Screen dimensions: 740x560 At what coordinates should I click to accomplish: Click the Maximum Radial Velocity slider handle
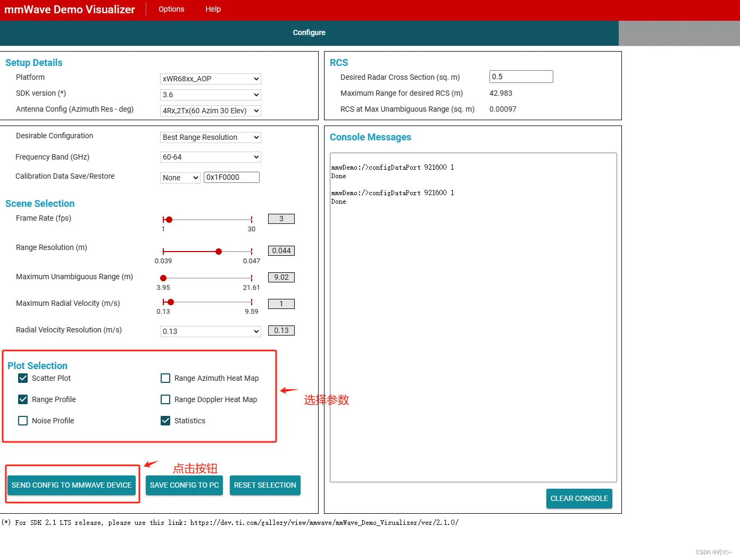[171, 302]
